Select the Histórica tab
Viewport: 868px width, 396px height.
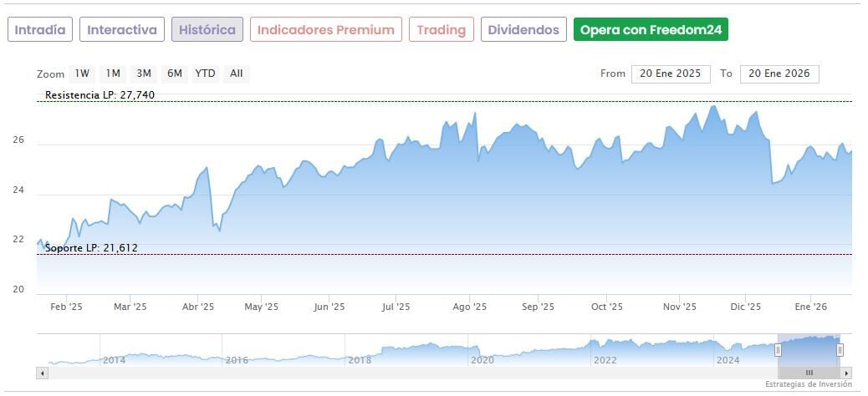pyautogui.click(x=207, y=29)
